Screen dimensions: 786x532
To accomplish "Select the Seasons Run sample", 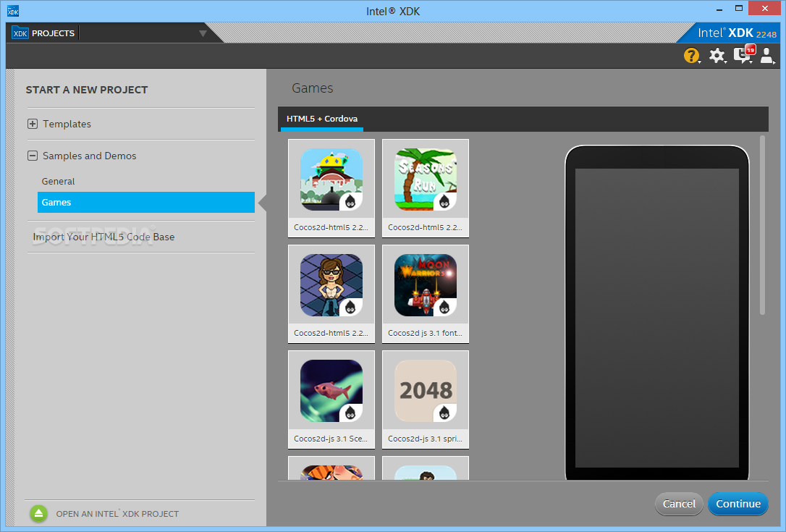I will point(426,188).
